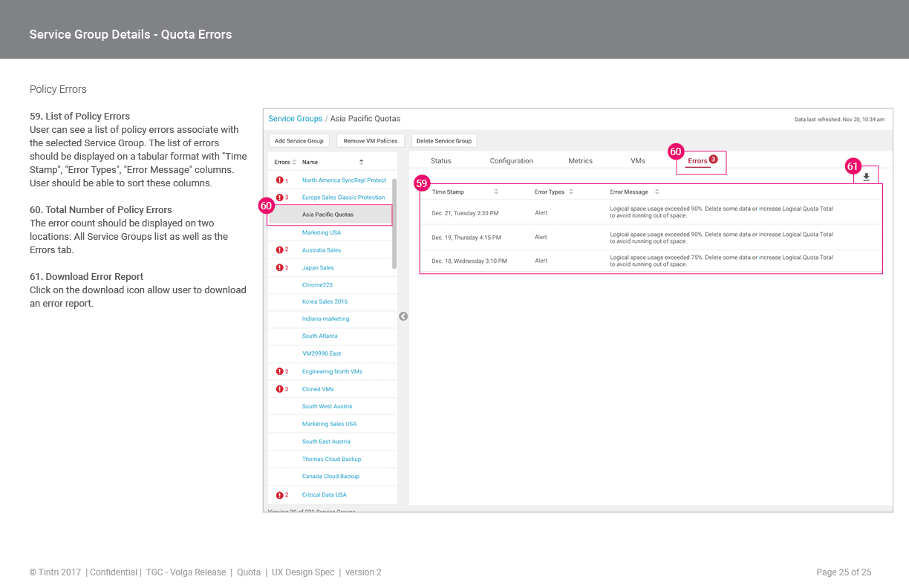Viewport: 909px width, 588px height.
Task: Click error icon beside Australia Sales
Action: 280,250
